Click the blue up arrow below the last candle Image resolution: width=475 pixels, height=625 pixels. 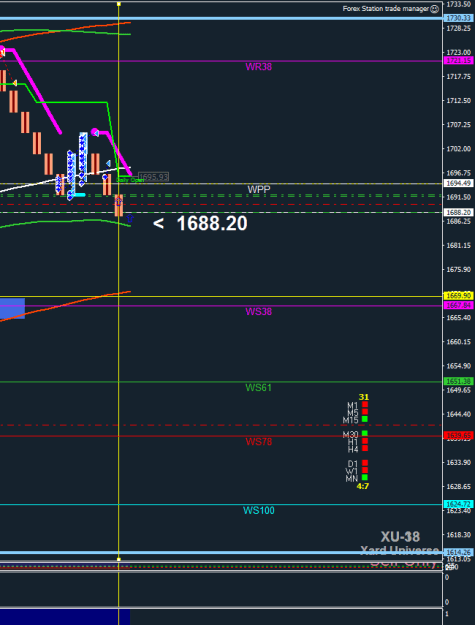pyautogui.click(x=130, y=218)
